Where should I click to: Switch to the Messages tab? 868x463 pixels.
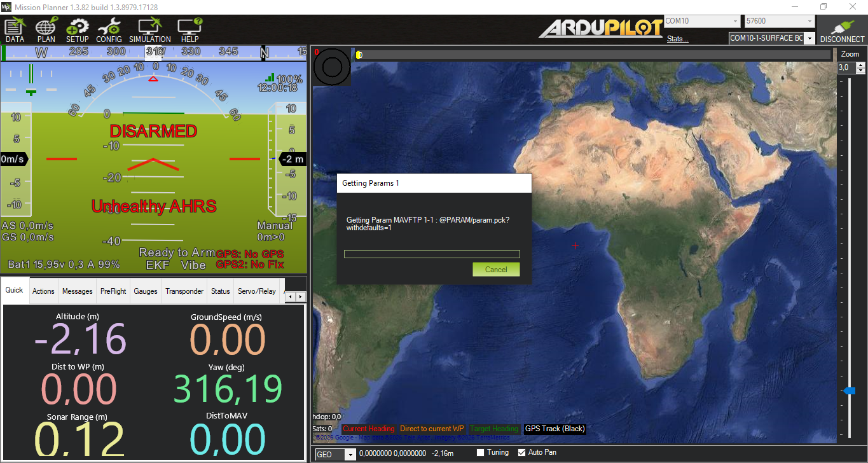pyautogui.click(x=77, y=291)
